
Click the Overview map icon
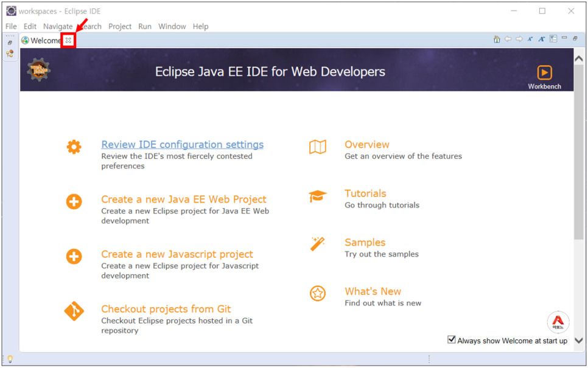[318, 147]
